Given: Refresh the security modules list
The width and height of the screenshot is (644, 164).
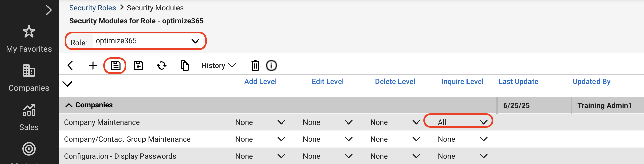Looking at the screenshot, I should click(x=162, y=65).
